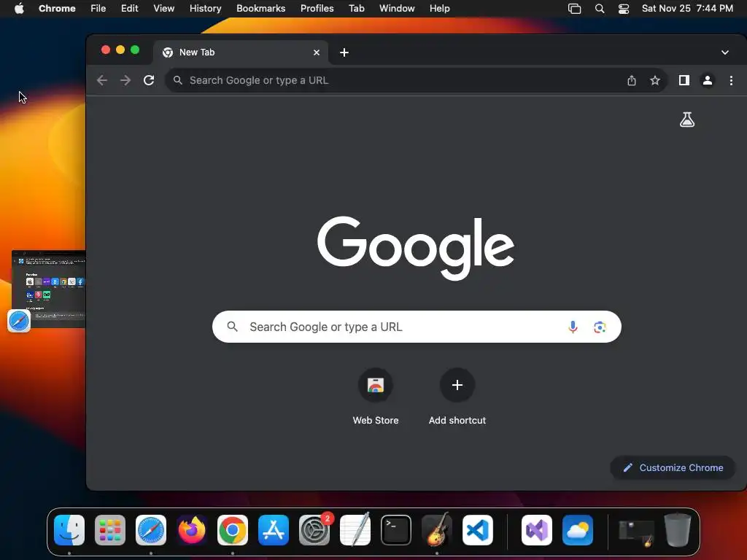
Task: Open Terminal from the Dock
Action: [396, 530]
